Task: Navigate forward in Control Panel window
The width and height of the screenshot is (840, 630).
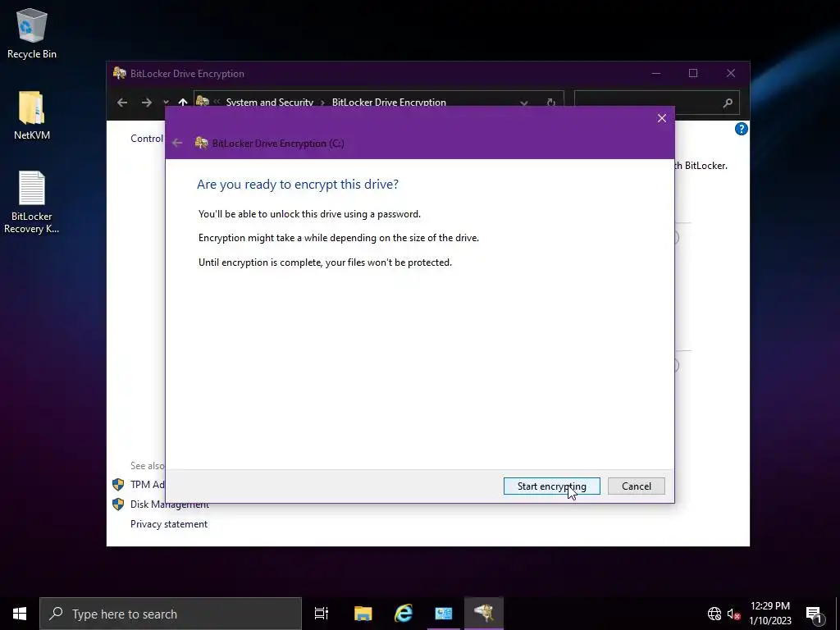Action: tap(147, 103)
